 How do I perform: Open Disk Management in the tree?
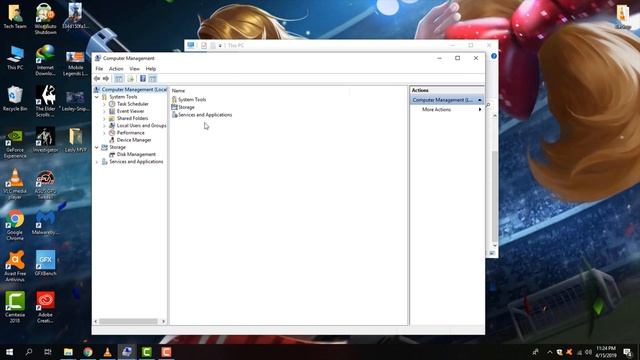[136, 154]
